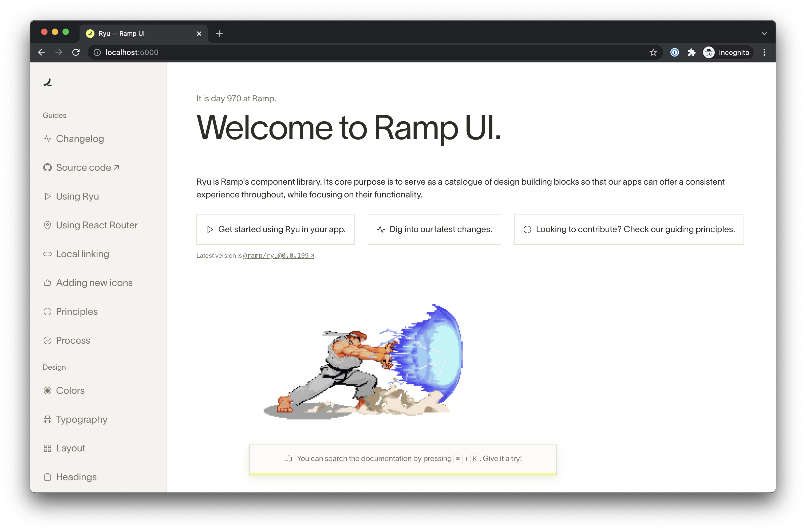806x532 pixels.
Task: Open the browser extensions puzzle icon
Action: pyautogui.click(x=692, y=52)
